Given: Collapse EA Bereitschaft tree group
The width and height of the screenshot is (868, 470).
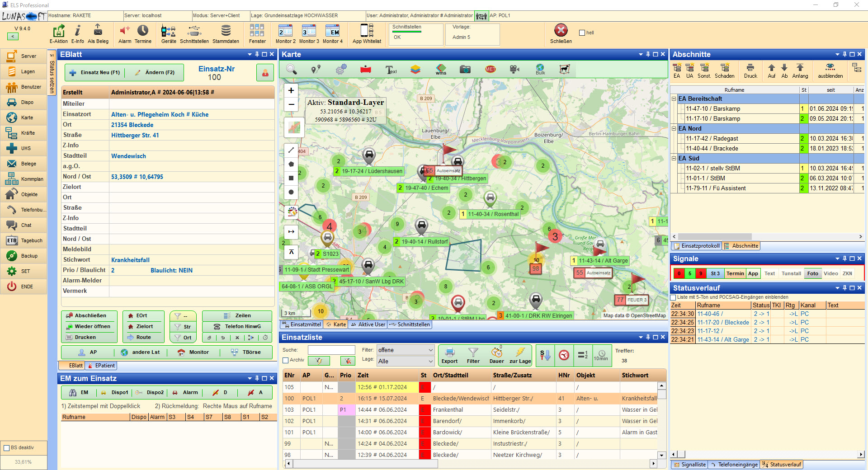Looking at the screenshot, I should [674, 99].
